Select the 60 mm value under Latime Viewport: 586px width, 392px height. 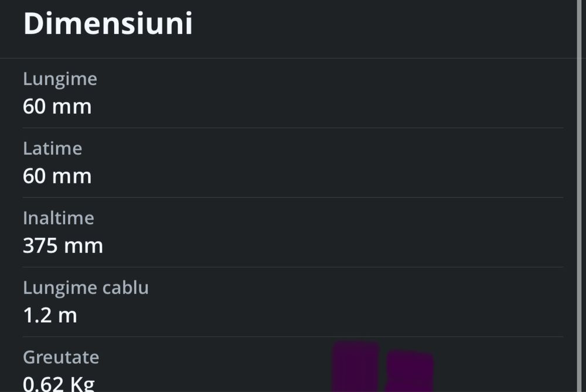(57, 176)
